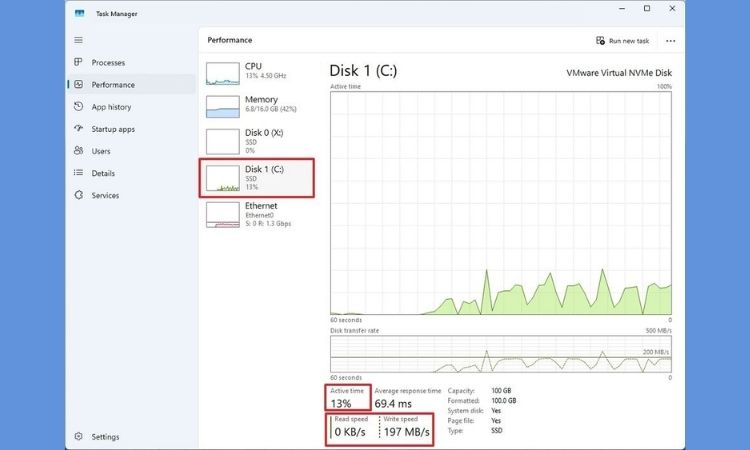
Task: Click the Disk 1 (C:) heading
Action: pyautogui.click(x=363, y=71)
